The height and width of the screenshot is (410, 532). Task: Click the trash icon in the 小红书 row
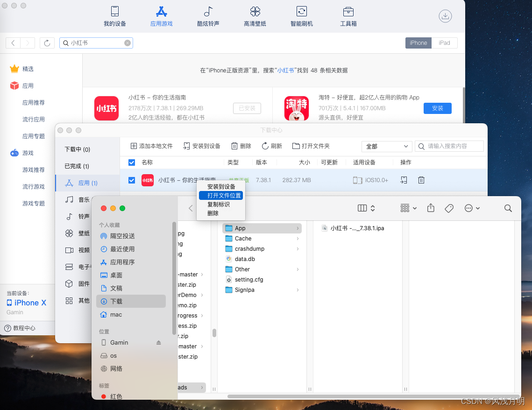click(x=421, y=180)
